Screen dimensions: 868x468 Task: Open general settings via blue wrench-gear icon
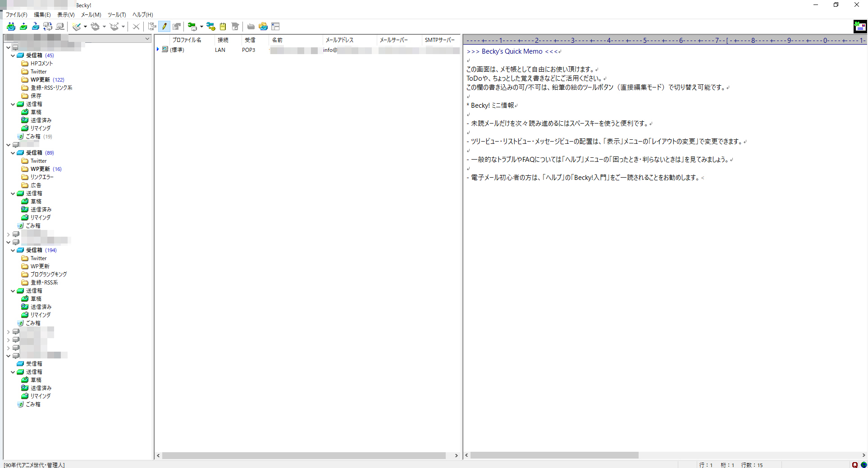pos(210,27)
